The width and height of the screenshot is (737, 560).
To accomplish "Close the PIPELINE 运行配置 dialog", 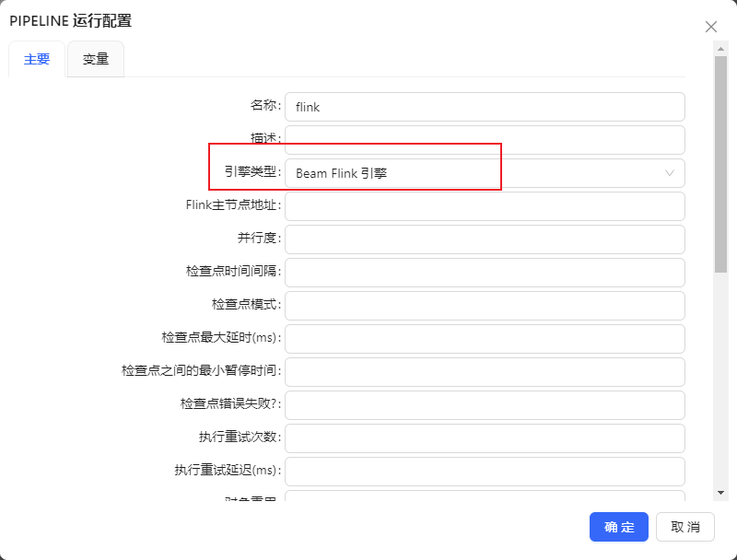I will pos(710,27).
